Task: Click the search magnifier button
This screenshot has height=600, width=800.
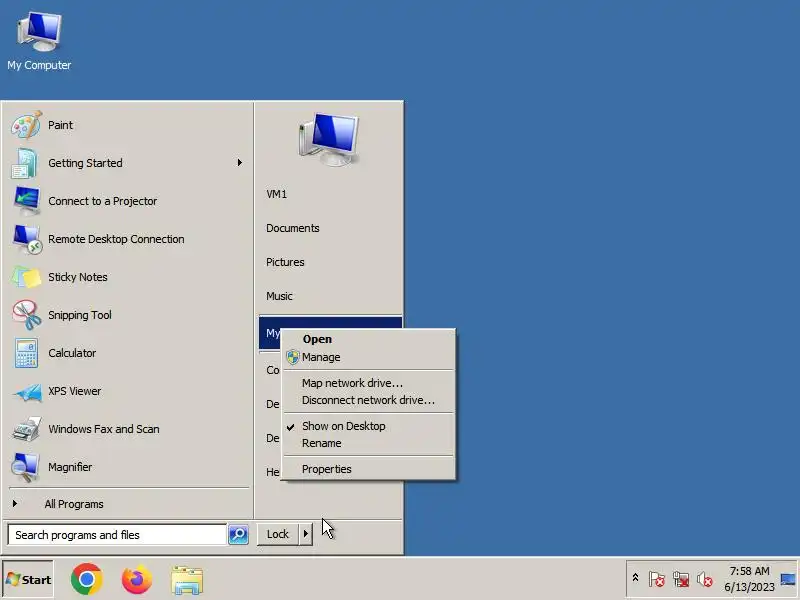Action: [238, 535]
